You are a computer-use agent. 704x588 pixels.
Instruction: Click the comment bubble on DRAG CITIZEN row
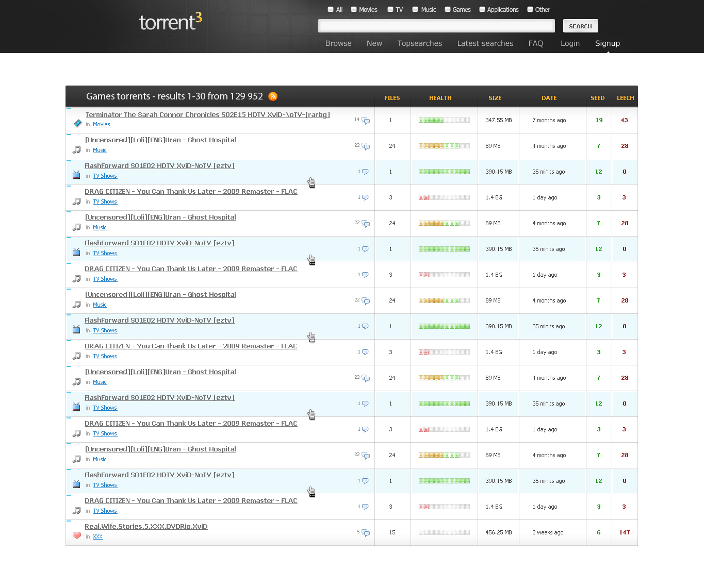365,197
